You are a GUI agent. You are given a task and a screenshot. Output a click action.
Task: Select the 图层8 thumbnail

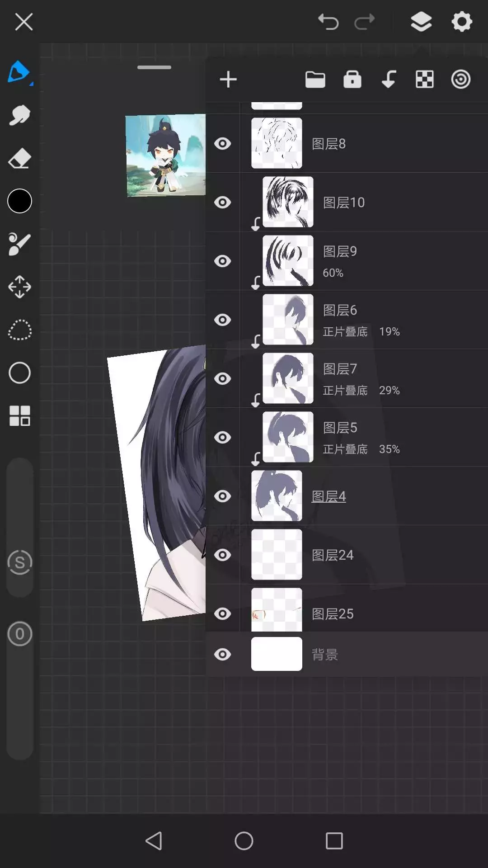[x=277, y=143]
